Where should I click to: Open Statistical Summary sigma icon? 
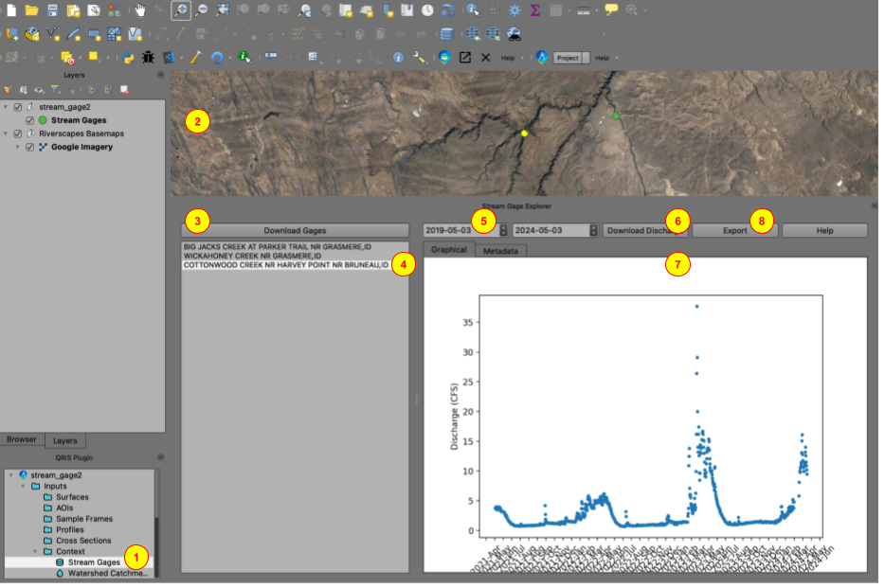(535, 10)
